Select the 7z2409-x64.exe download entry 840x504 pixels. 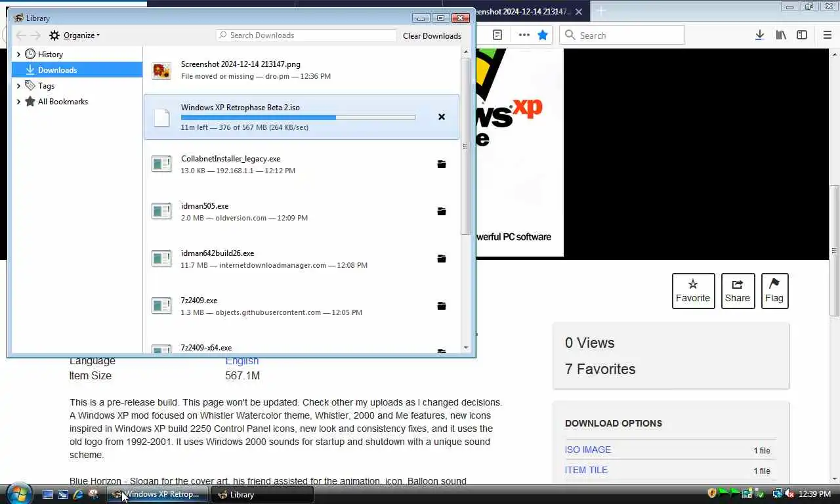pyautogui.click(x=301, y=348)
